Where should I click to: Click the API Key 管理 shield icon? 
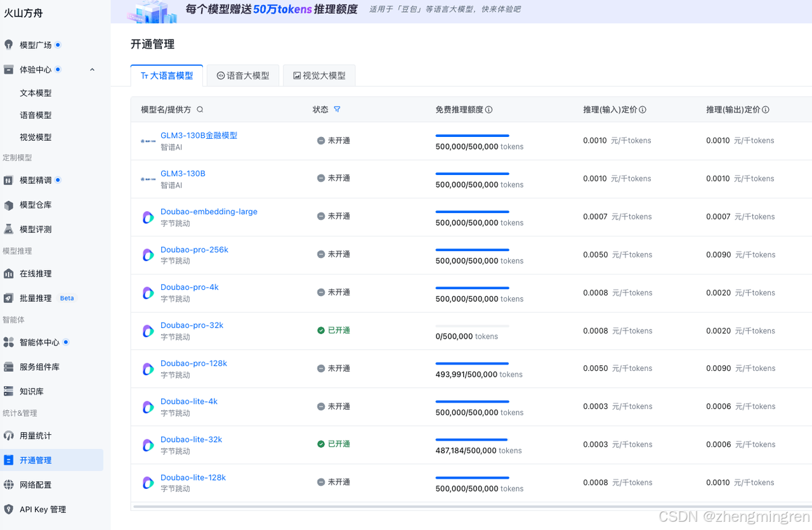[8, 509]
